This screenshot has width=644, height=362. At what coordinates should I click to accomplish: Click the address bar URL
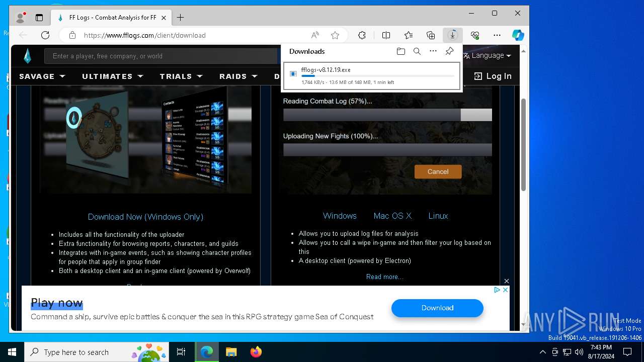click(x=145, y=35)
